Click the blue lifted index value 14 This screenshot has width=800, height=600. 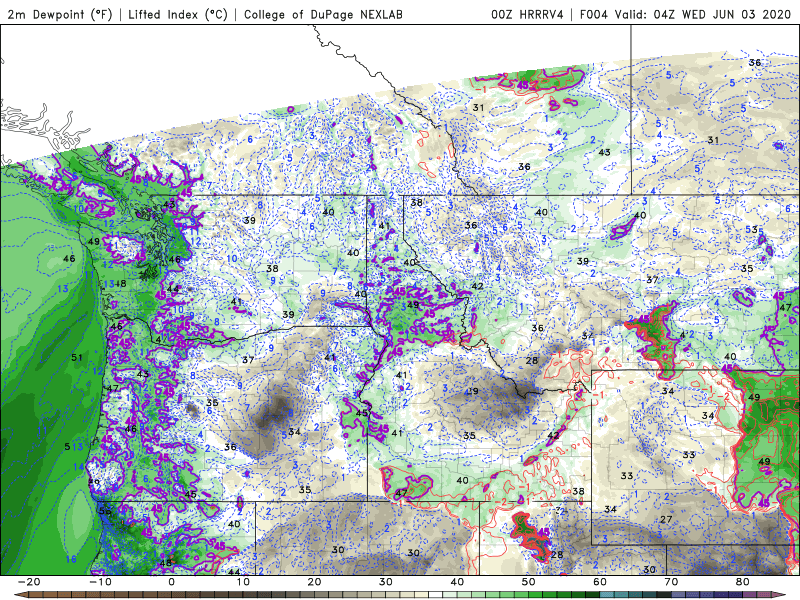point(78,467)
